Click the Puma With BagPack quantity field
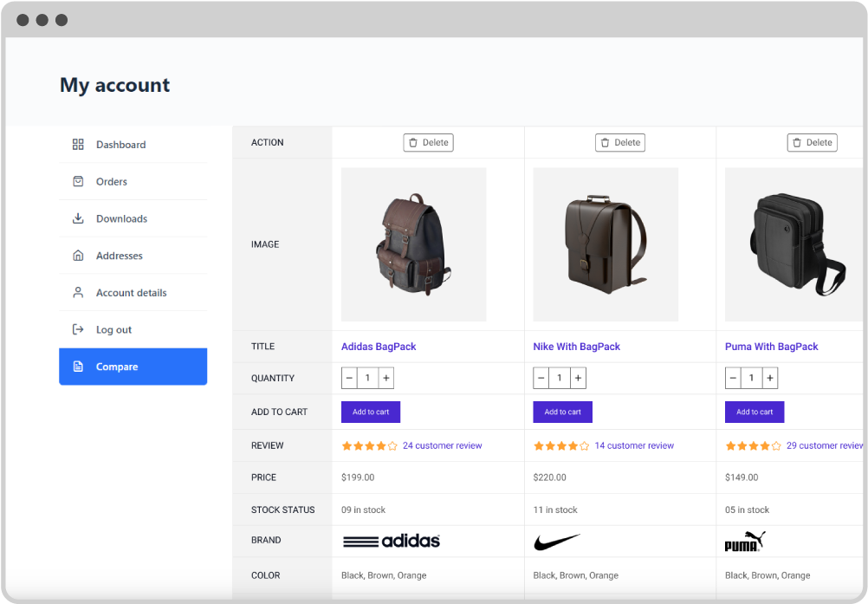868x604 pixels. [751, 378]
